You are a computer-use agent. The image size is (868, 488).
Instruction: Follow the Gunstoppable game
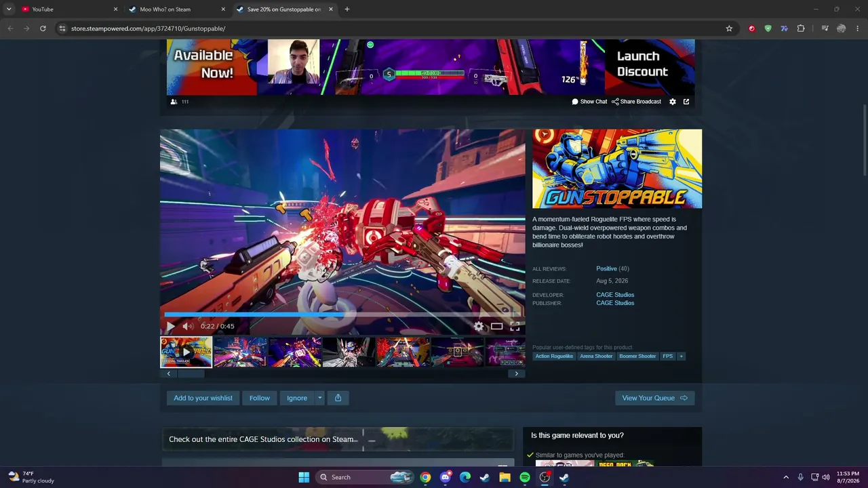(x=259, y=398)
